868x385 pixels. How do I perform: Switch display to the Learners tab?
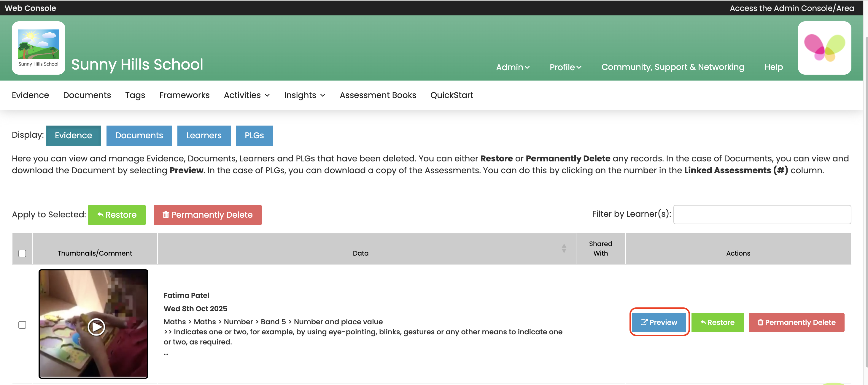(x=204, y=135)
